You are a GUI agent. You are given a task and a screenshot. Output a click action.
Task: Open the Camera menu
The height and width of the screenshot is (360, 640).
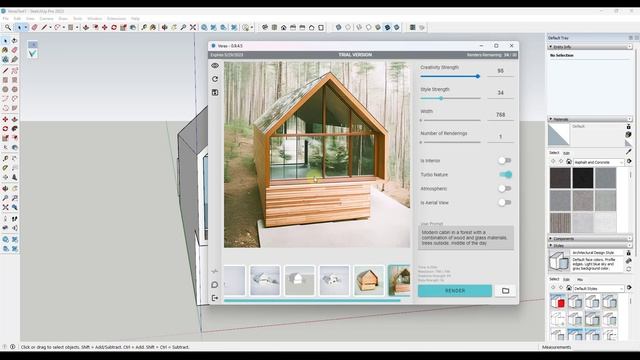(x=46, y=18)
